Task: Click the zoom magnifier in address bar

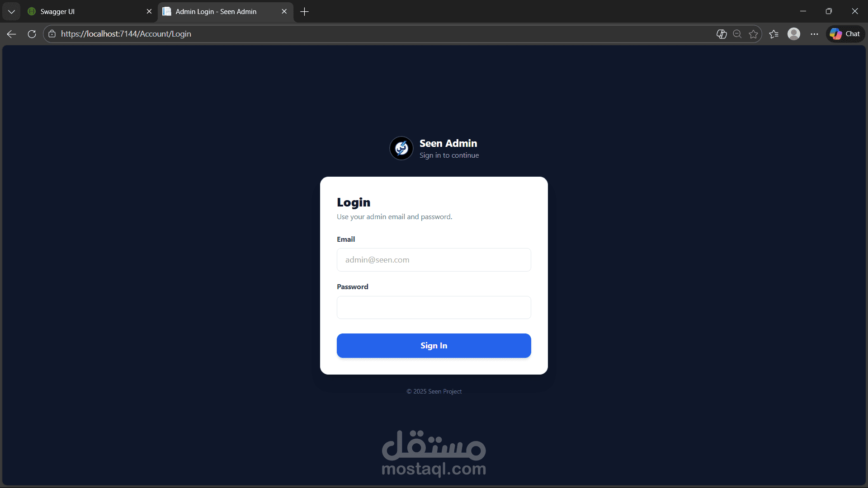Action: 737,34
